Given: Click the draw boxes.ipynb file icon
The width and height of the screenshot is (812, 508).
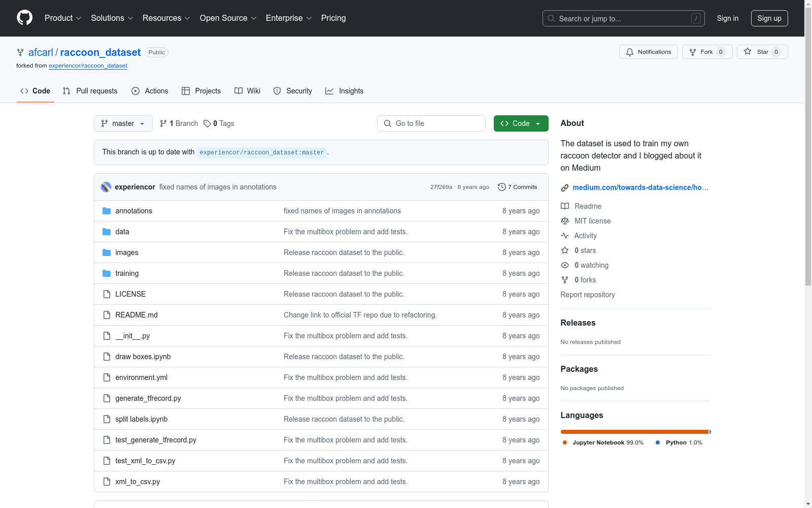Looking at the screenshot, I should click(107, 357).
